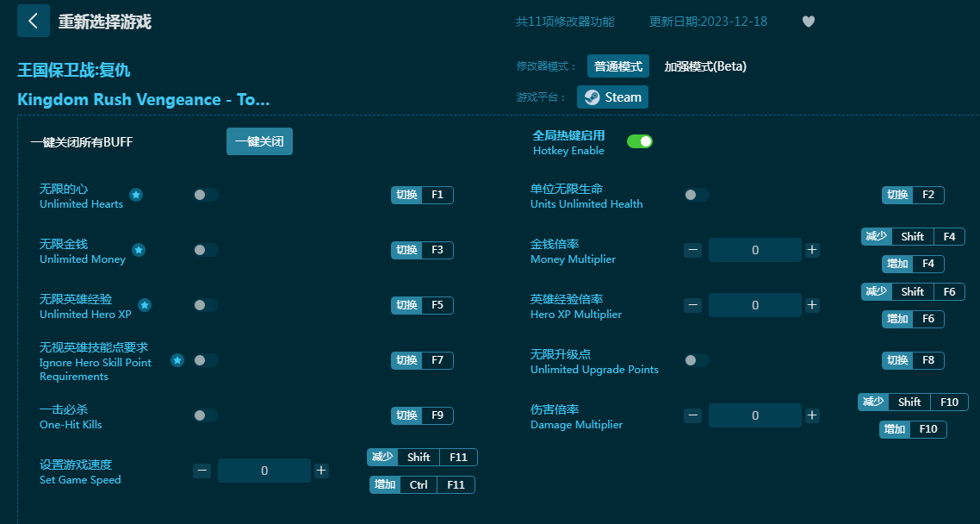
Task: Click the Units Unlimited Health label
Action: tap(586, 204)
